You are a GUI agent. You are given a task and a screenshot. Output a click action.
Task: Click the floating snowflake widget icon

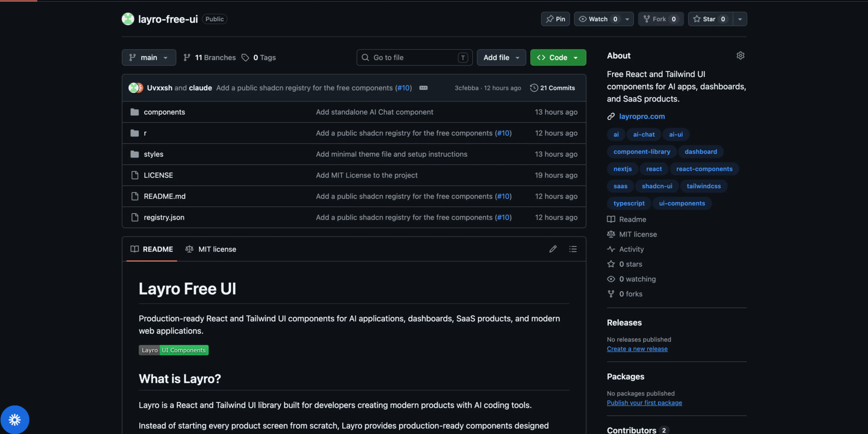pos(15,420)
